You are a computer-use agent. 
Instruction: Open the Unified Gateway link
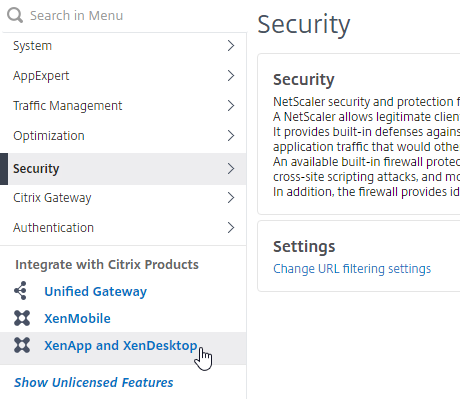click(x=96, y=291)
